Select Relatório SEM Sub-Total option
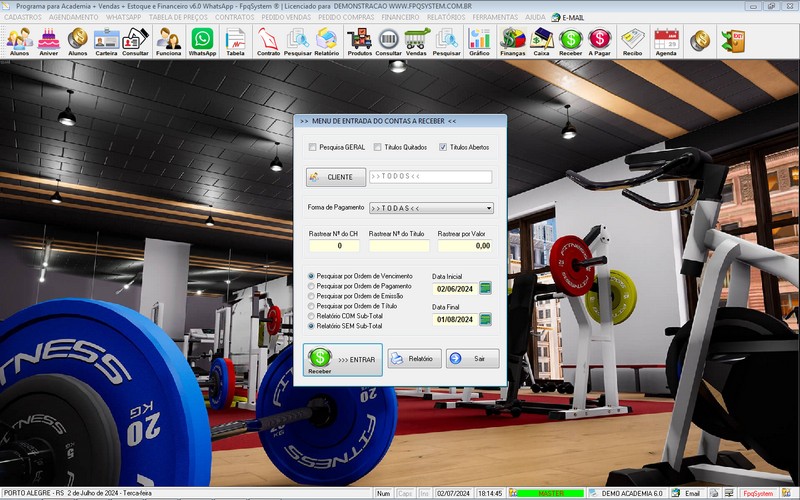The image size is (800, 500). [311, 326]
